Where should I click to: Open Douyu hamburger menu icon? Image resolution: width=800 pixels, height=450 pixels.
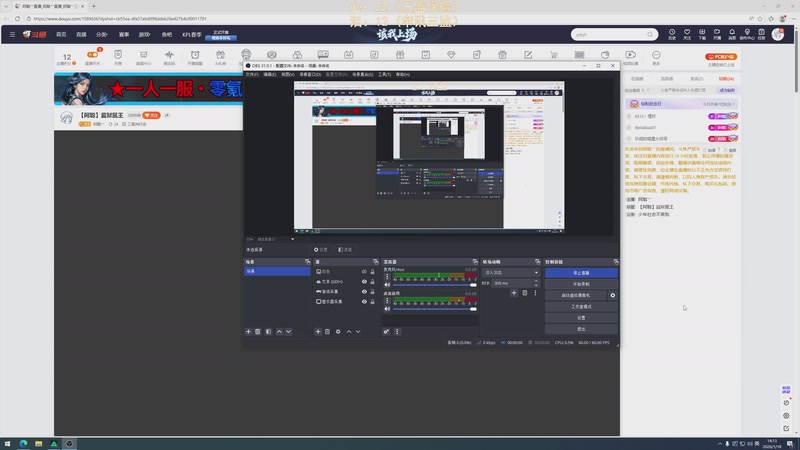[12, 35]
